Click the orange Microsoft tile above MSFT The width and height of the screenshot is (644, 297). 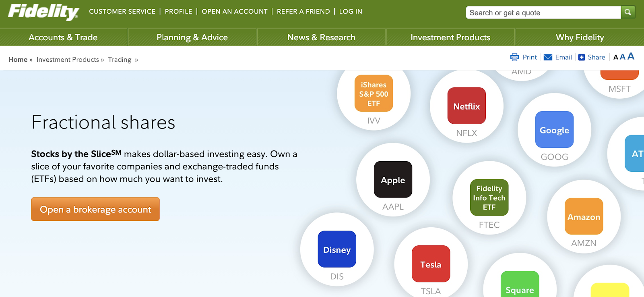(x=619, y=75)
